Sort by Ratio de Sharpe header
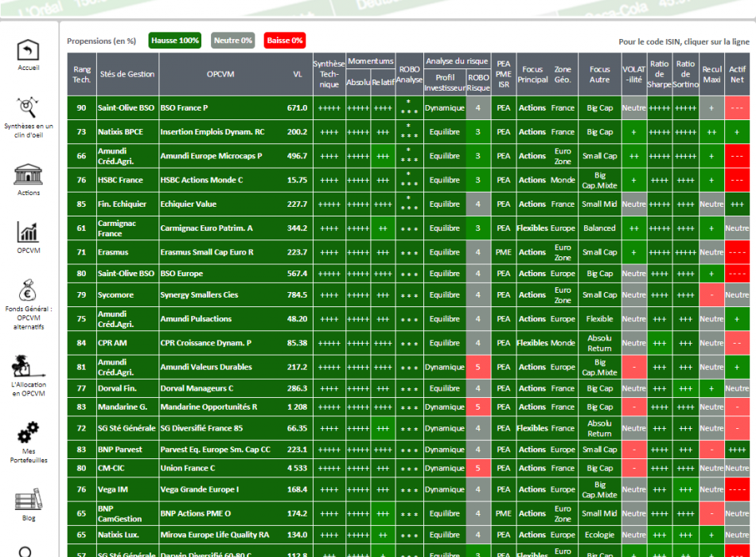This screenshot has width=756, height=557. (x=659, y=74)
